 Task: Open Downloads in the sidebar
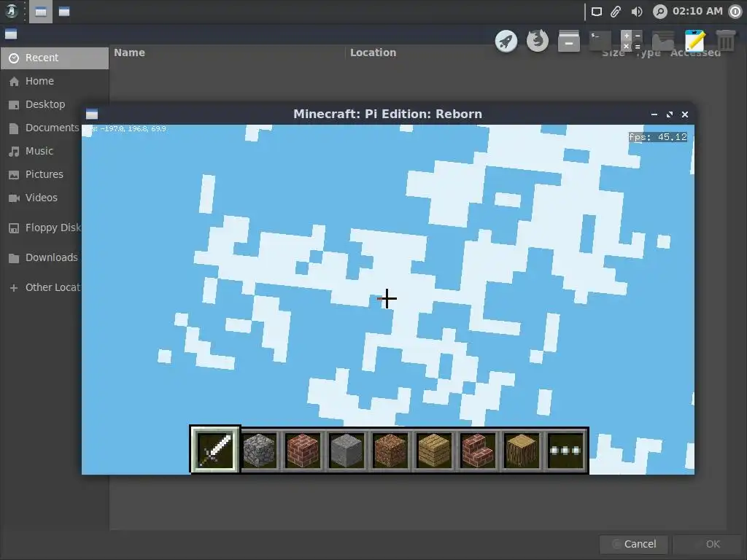(x=41, y=257)
